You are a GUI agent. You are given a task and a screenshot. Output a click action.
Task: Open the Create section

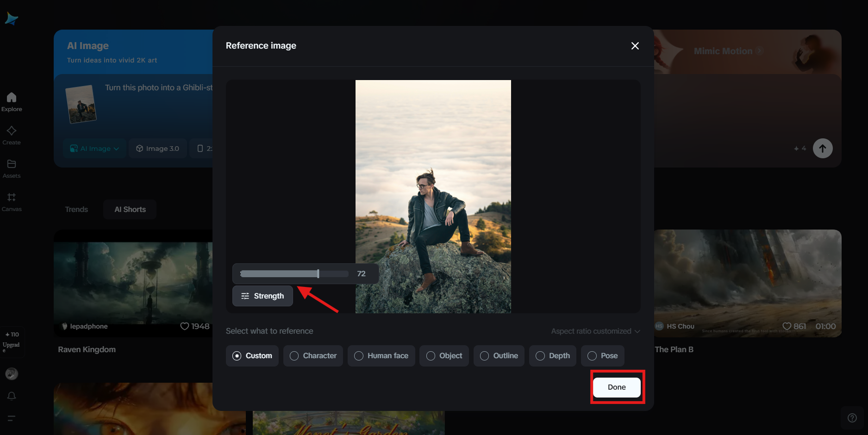click(x=12, y=135)
